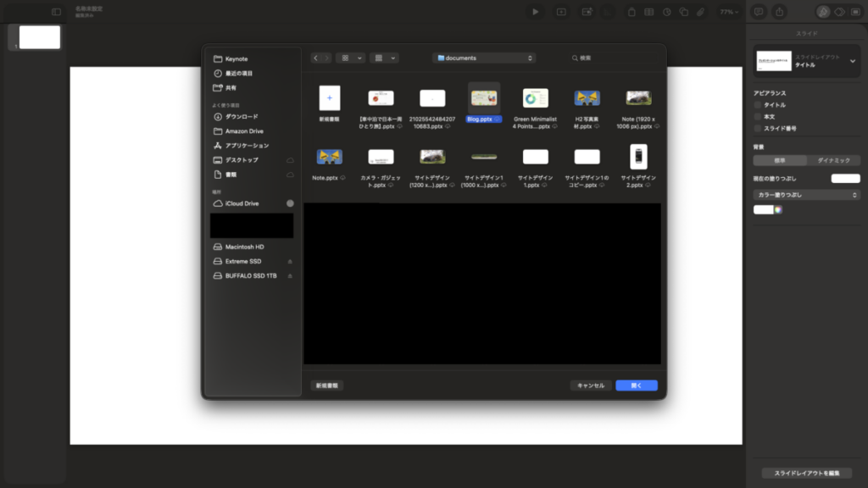
Task: Open the list view options chevron in the dialog
Action: (x=392, y=58)
